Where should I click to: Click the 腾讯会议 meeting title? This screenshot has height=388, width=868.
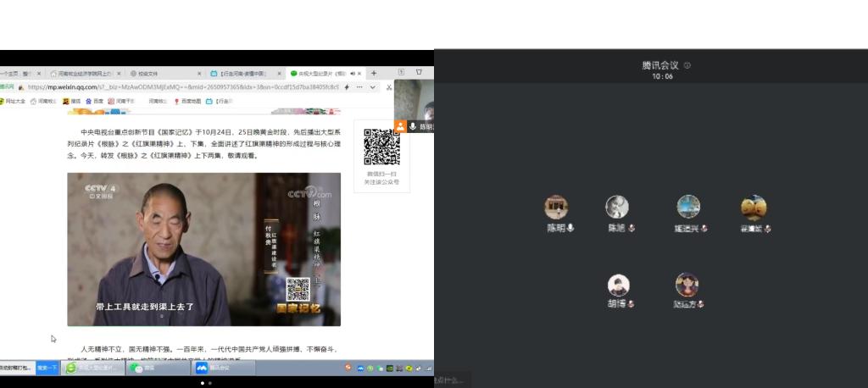click(661, 65)
